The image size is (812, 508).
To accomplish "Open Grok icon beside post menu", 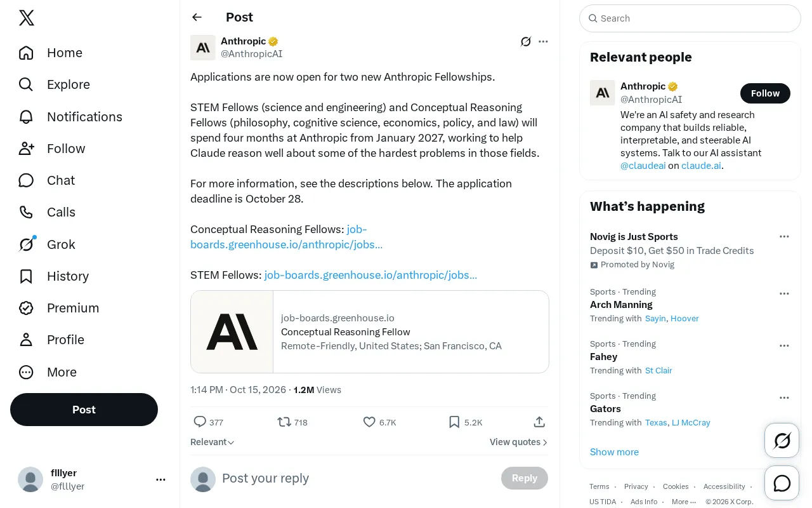I will (525, 41).
